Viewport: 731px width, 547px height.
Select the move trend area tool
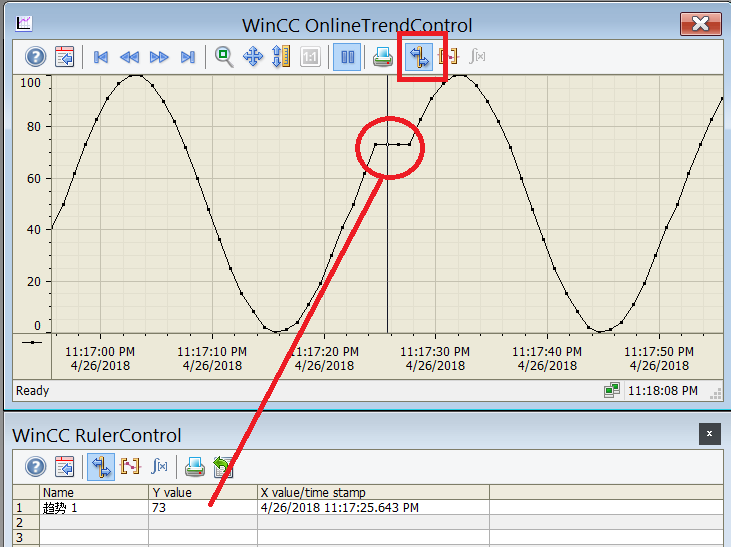pos(253,57)
